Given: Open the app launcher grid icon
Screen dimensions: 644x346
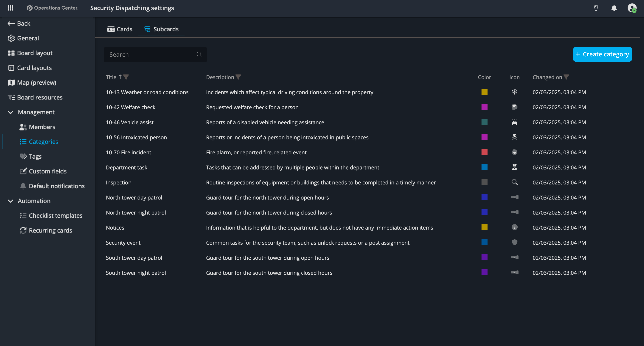Looking at the screenshot, I should coord(11,8).
